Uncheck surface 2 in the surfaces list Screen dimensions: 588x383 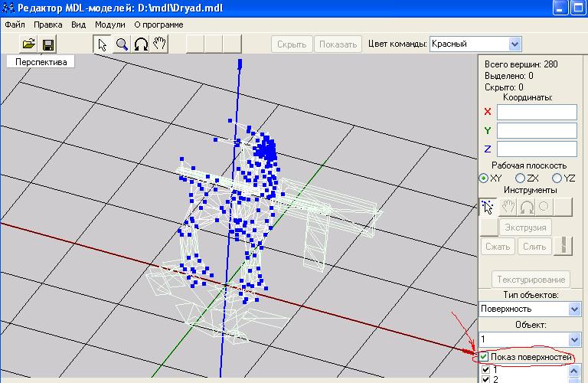click(485, 379)
